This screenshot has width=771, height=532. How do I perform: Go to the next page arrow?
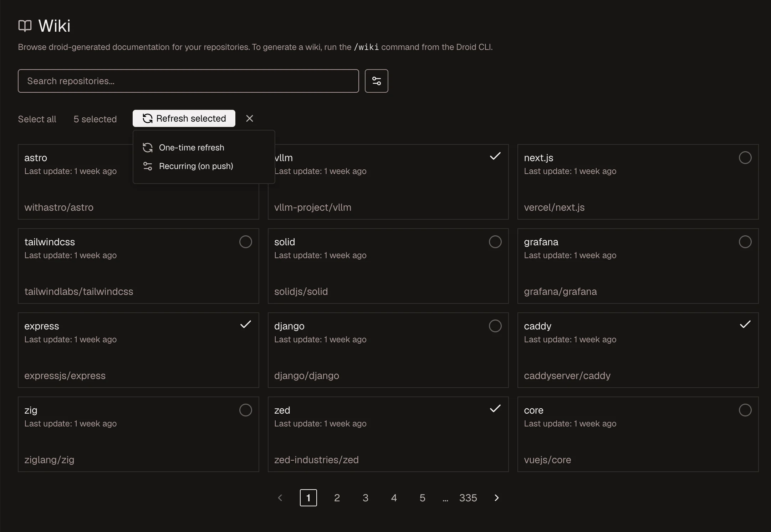[496, 498]
